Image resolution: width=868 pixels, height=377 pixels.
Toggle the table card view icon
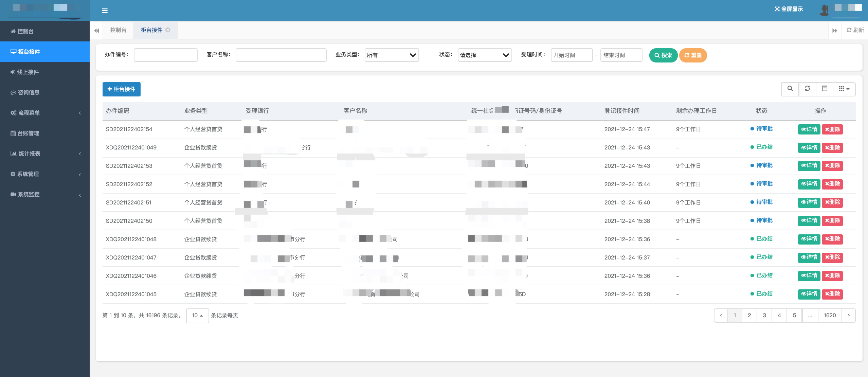coord(825,89)
